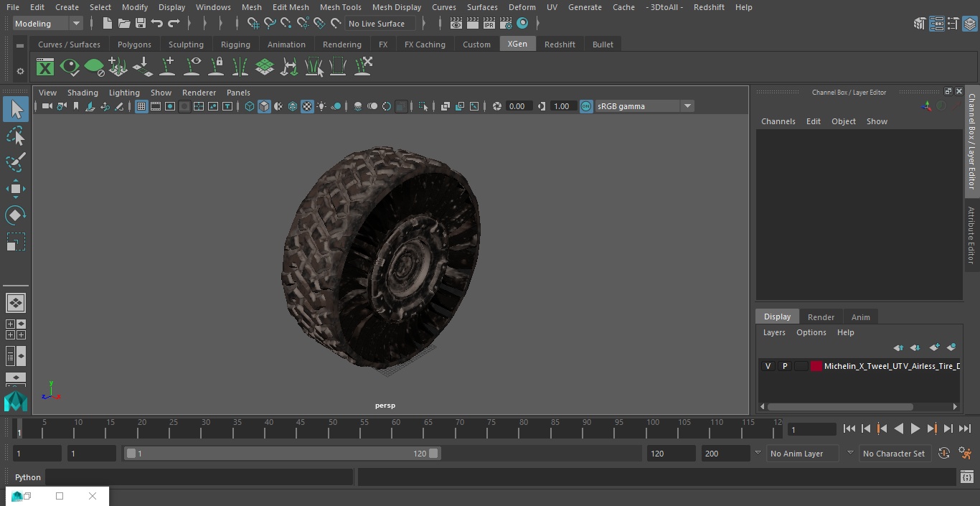
Task: Toggle textured display checker icon
Action: (x=307, y=106)
